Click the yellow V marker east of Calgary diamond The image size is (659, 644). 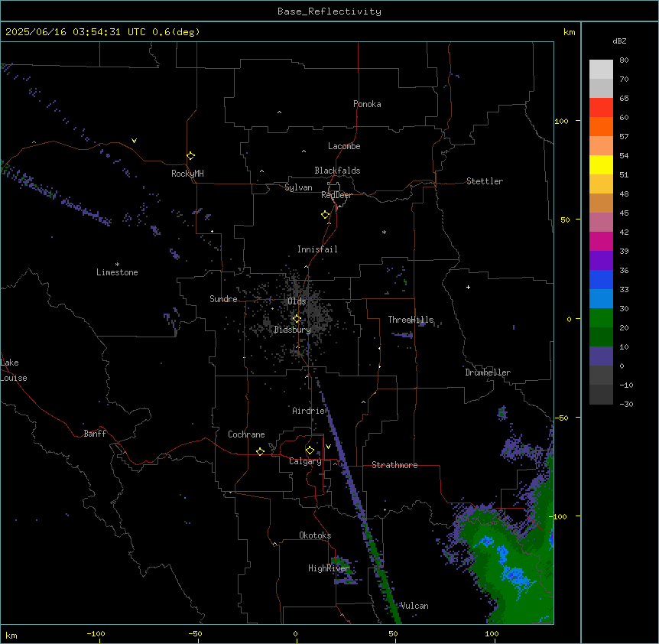point(328,447)
